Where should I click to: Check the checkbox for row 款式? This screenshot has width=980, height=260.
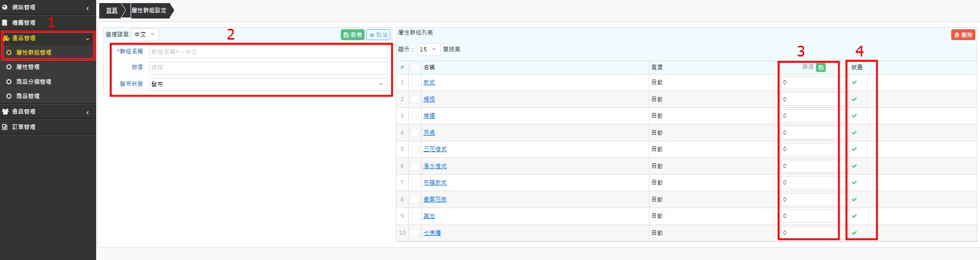(x=415, y=82)
